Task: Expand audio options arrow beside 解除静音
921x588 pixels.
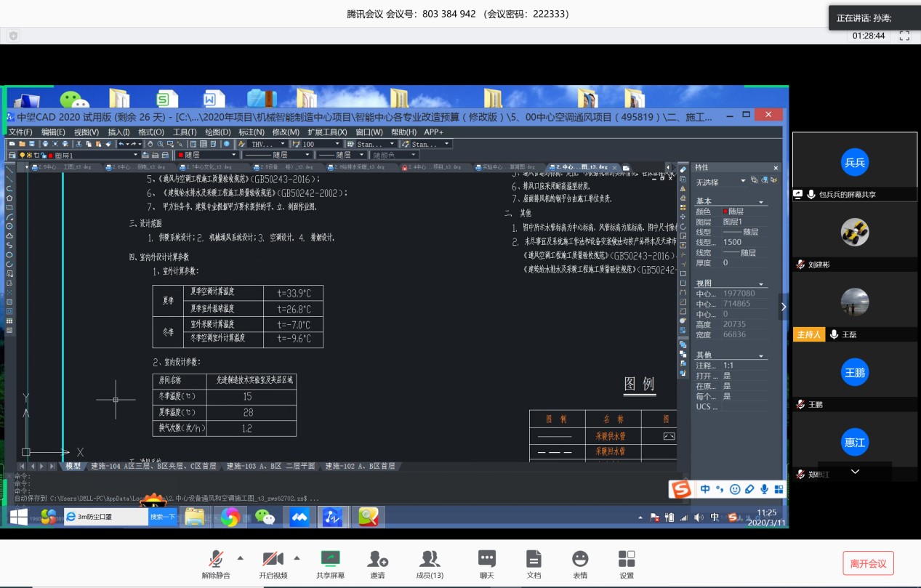Action: [240, 558]
